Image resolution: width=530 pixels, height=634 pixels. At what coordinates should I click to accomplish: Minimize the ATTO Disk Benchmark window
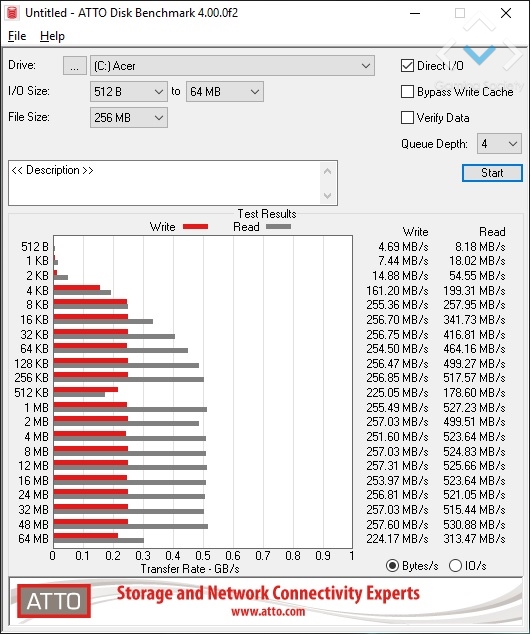[x=415, y=13]
